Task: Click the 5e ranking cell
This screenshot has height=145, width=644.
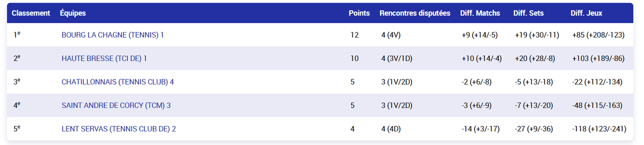Action: pos(17,129)
